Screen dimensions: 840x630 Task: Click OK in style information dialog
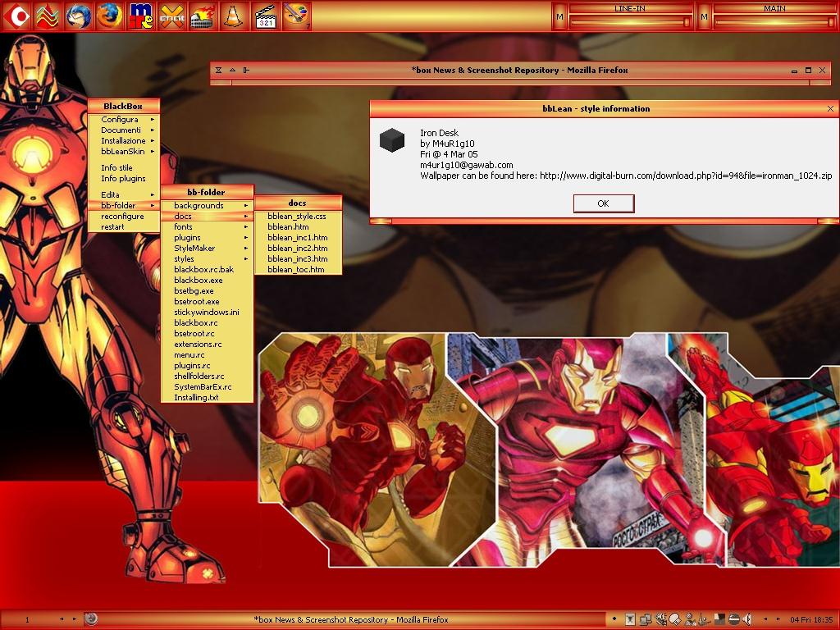click(603, 203)
